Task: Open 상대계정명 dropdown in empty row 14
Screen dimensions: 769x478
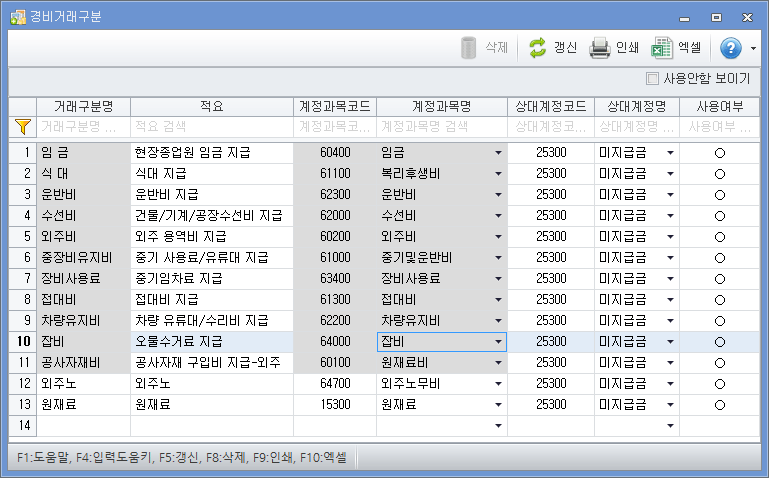Action: (x=670, y=426)
